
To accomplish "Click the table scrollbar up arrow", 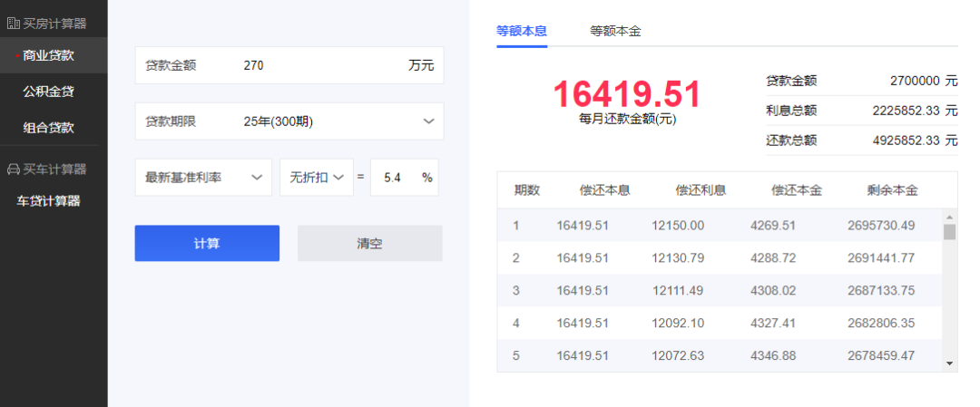I will pyautogui.click(x=950, y=217).
